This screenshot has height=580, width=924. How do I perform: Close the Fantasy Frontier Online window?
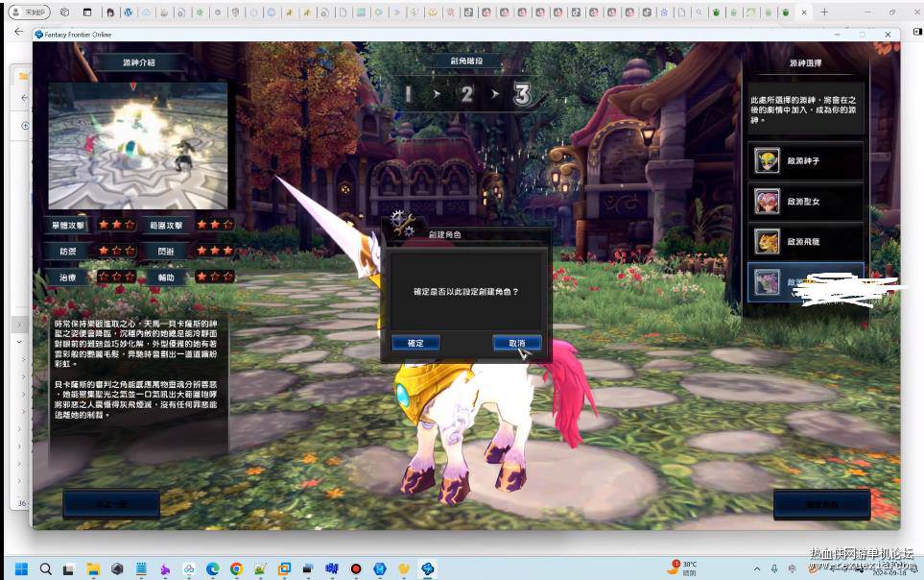click(888, 35)
